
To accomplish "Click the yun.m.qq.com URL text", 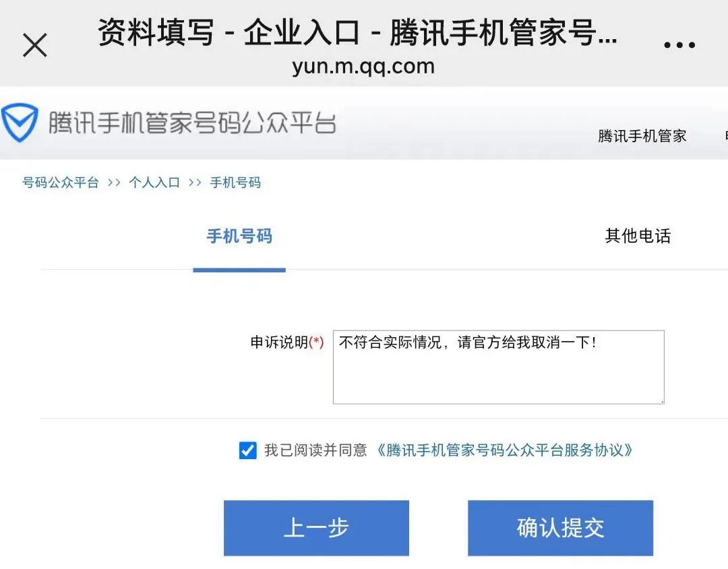I will [363, 67].
